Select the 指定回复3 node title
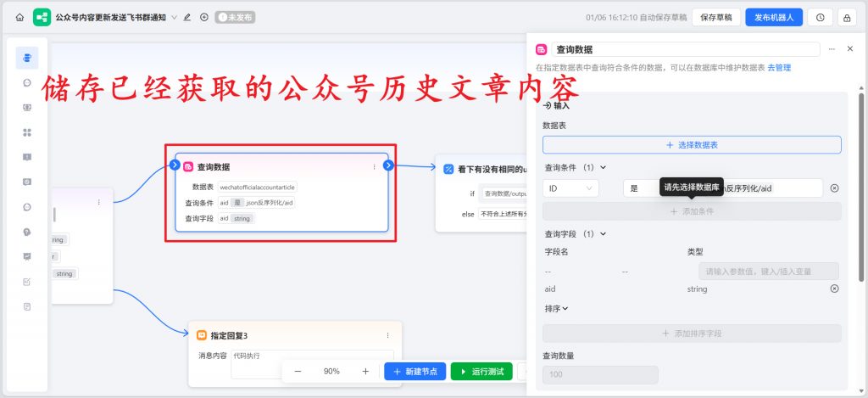 coord(229,335)
